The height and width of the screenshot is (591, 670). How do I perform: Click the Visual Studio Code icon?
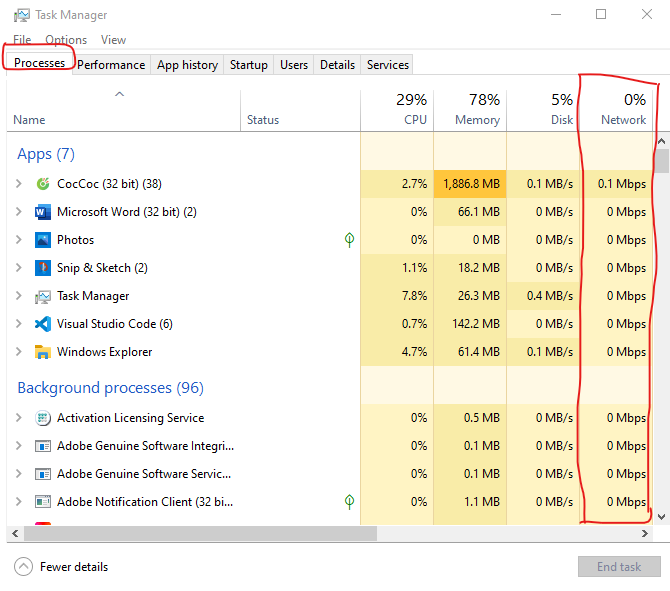click(x=43, y=324)
